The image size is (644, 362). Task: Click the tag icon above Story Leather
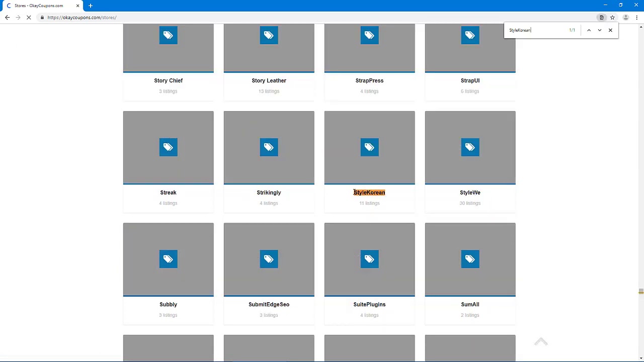(269, 35)
